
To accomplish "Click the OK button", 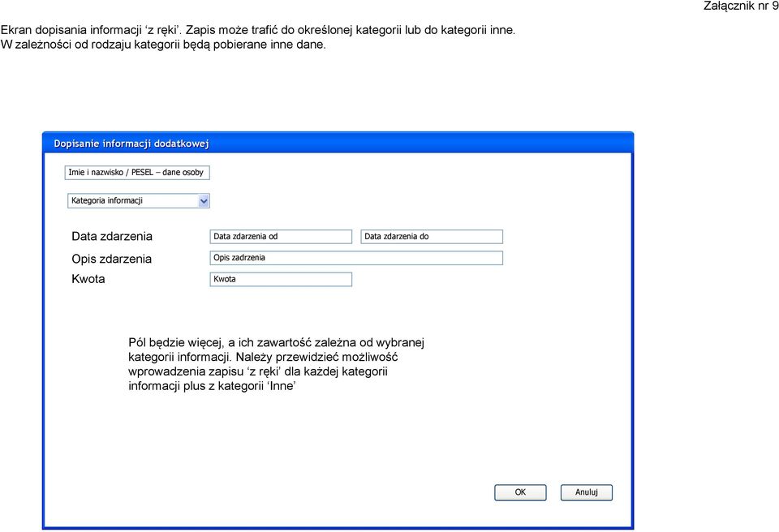I will [x=520, y=492].
